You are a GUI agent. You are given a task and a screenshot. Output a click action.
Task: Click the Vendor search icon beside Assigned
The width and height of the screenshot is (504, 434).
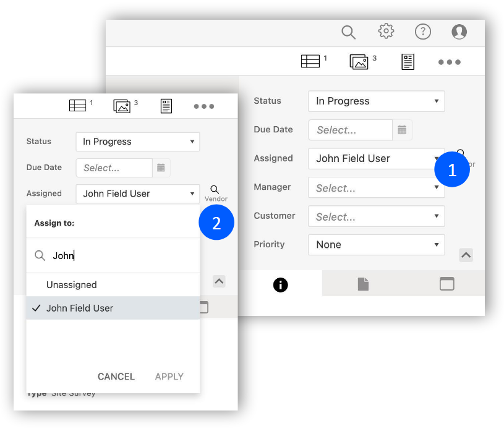point(215,190)
